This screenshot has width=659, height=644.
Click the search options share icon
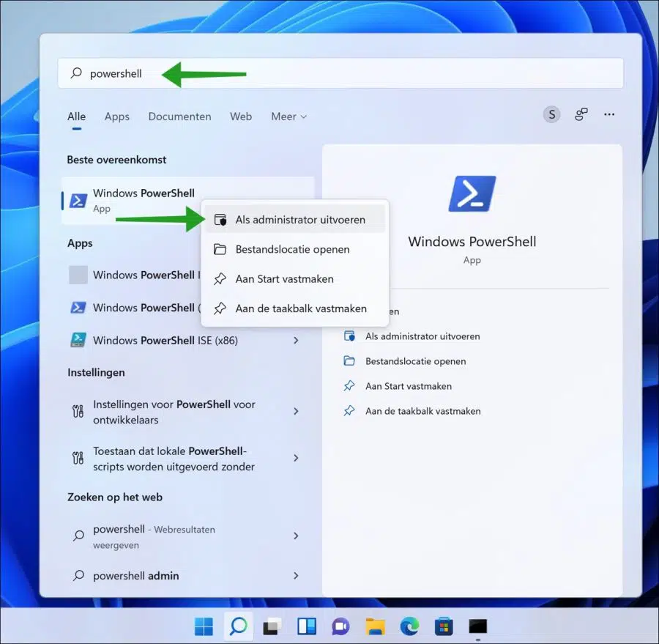(x=581, y=114)
